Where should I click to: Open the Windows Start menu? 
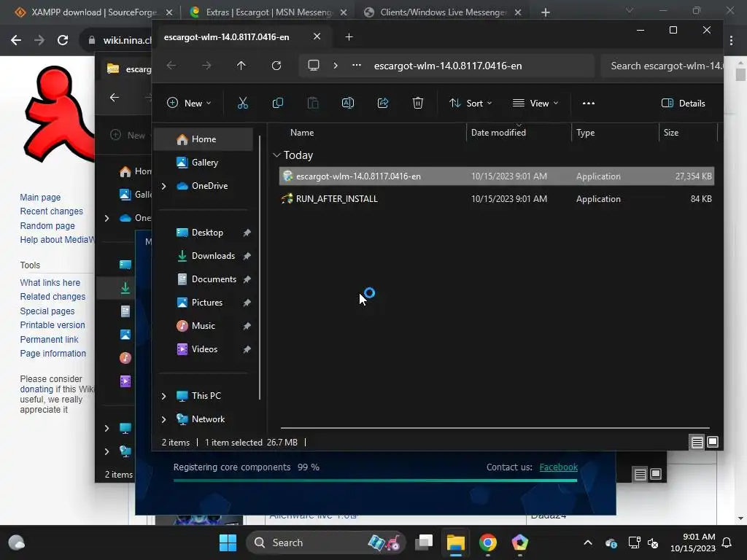[x=228, y=542]
